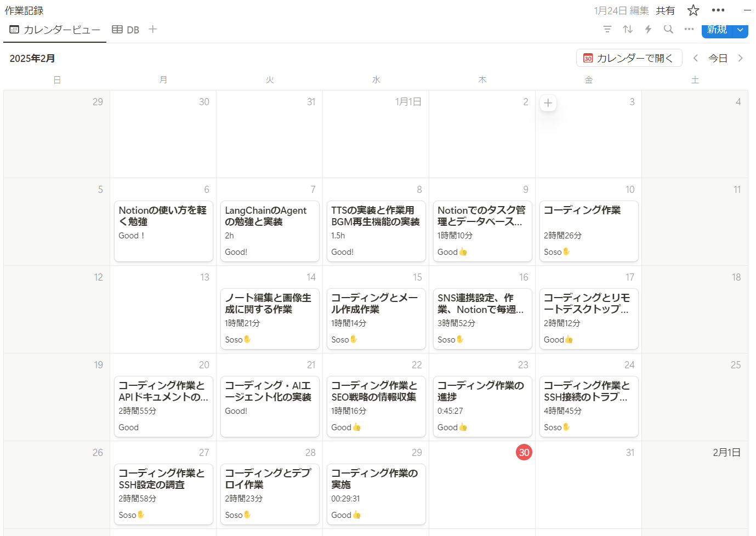This screenshot has width=756, height=536.
Task: Click the 作業記録 page title
Action: click(24, 10)
